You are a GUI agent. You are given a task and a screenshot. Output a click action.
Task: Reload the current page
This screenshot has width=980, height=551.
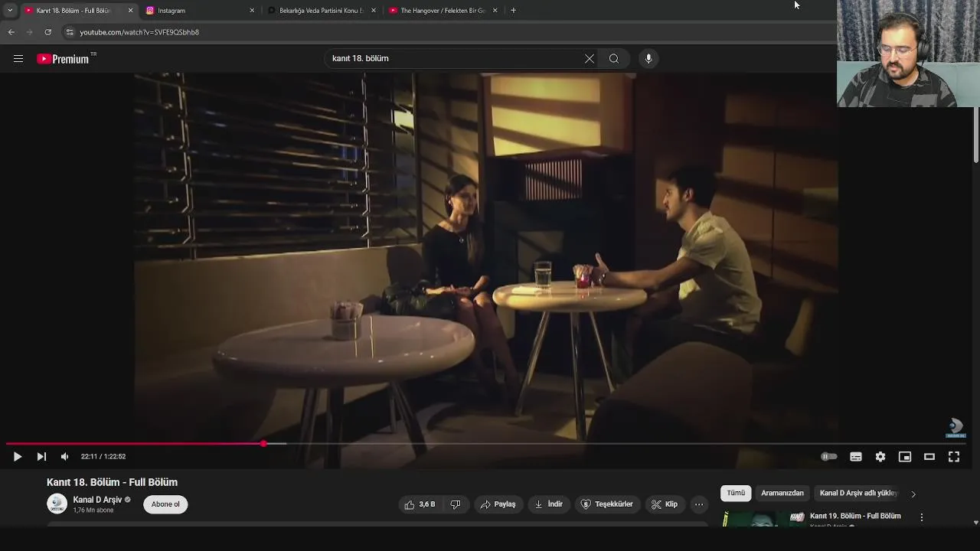point(47,32)
